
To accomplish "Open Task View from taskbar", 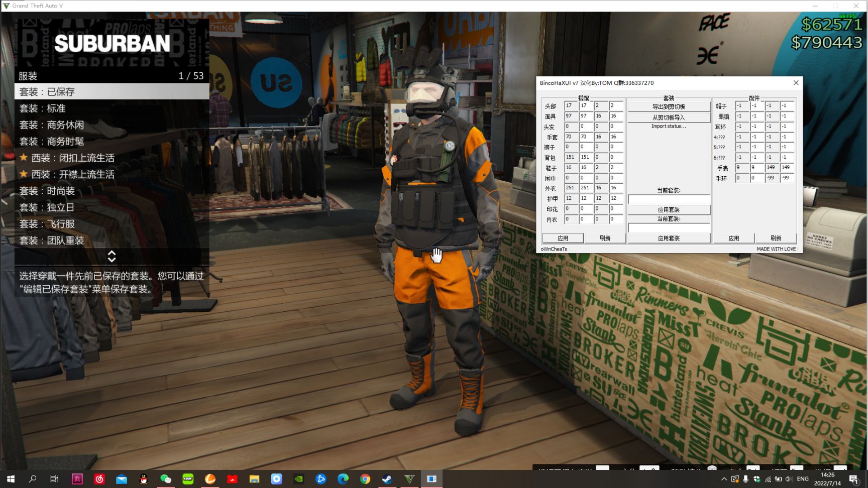I will 54,479.
